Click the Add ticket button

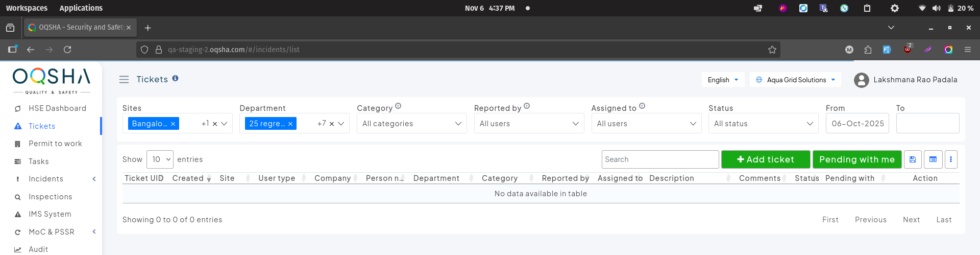pyautogui.click(x=765, y=159)
